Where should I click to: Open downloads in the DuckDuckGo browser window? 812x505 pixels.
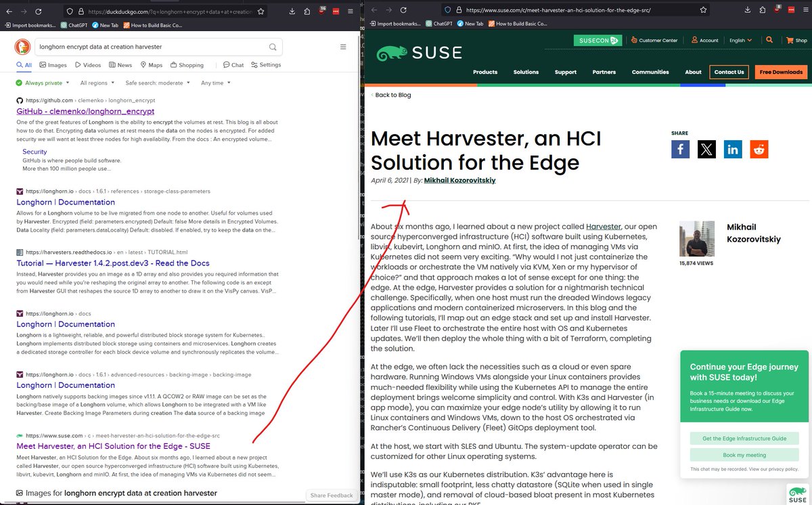point(291,12)
